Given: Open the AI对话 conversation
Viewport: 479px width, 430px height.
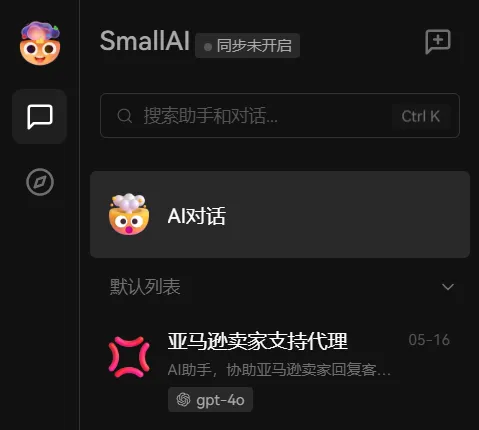Looking at the screenshot, I should tap(280, 215).
